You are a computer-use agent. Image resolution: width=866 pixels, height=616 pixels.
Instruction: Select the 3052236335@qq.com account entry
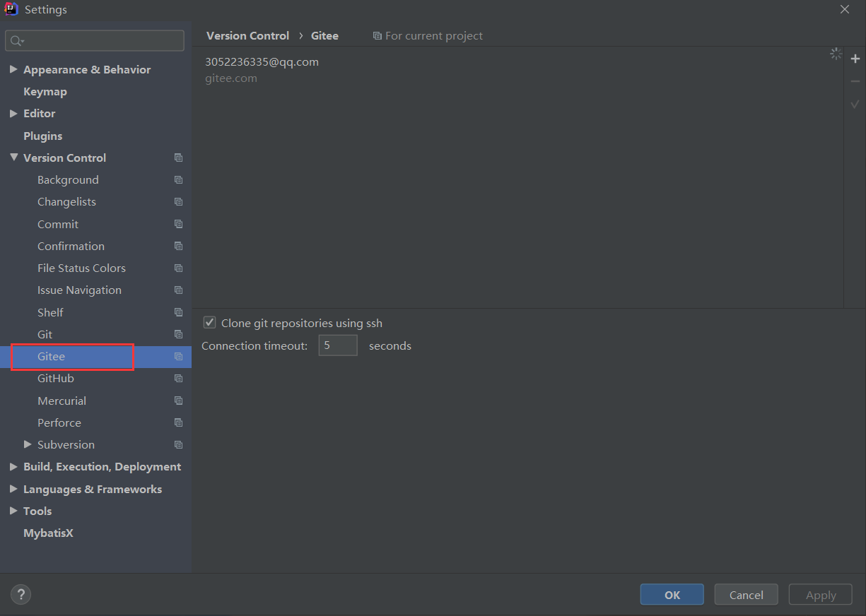[x=262, y=61]
